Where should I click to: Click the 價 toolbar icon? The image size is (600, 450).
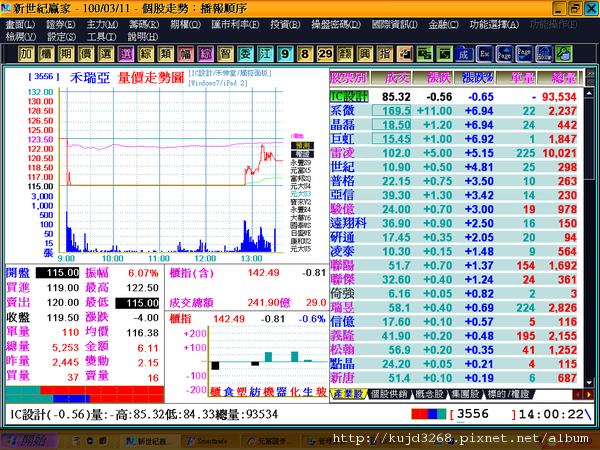[x=86, y=54]
